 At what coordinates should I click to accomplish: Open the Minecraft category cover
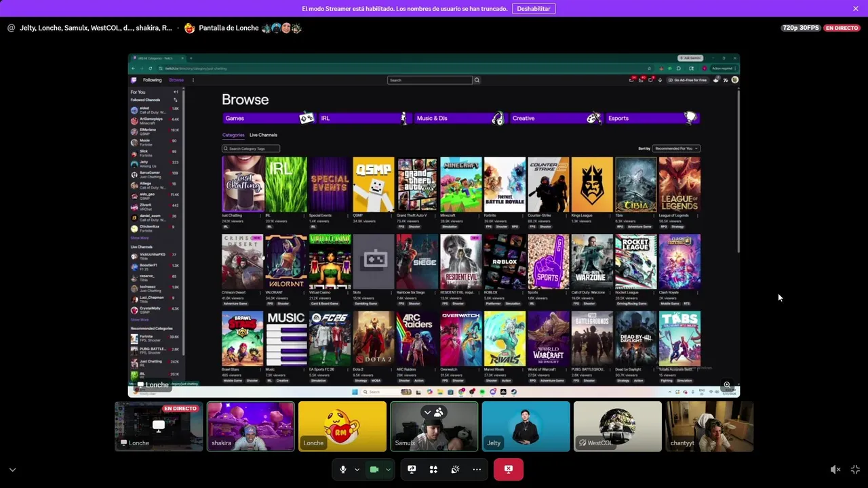point(461,184)
